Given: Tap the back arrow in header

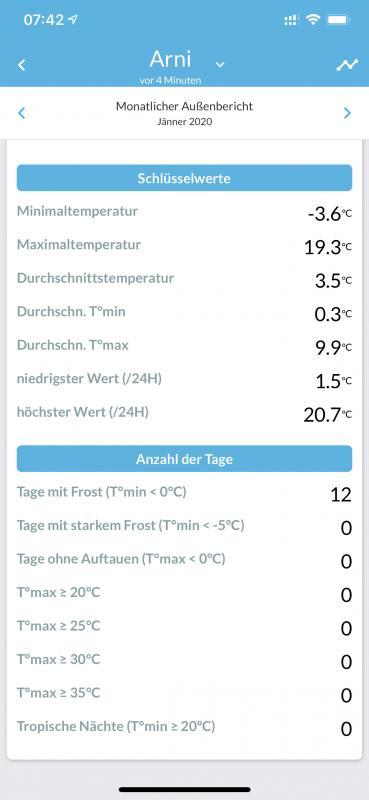Looking at the screenshot, I should 21,65.
